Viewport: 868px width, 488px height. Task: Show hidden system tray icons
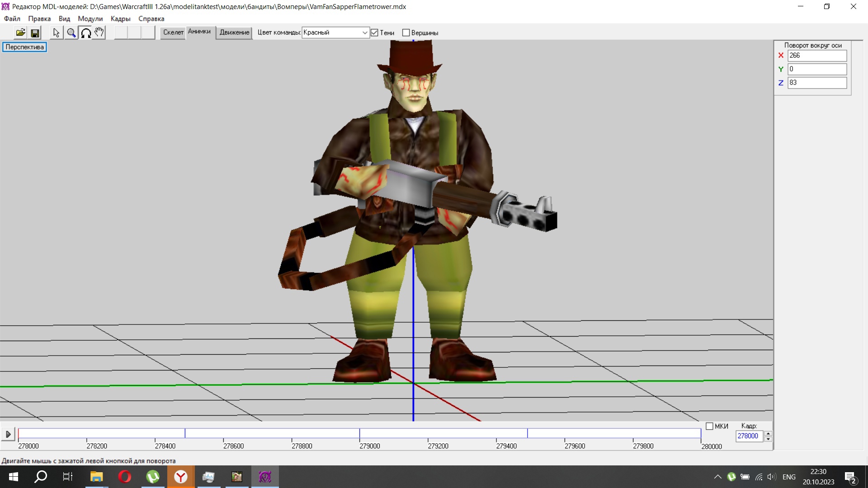(x=717, y=477)
